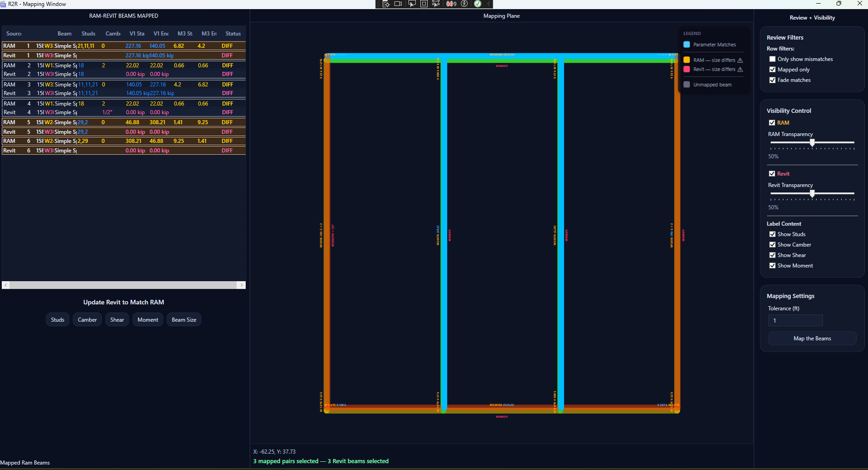Enable Only show mismatches filter
Screen dimensions: 868x470
click(772, 59)
